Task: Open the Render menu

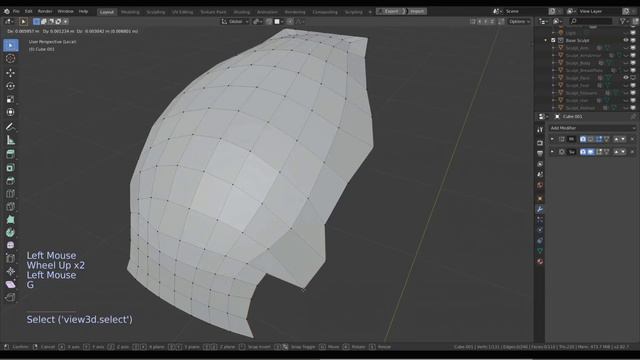Action: (45, 11)
